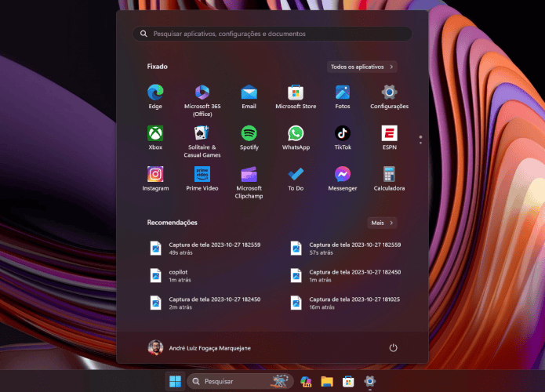Image resolution: width=545 pixels, height=392 pixels.
Task: Open the Email app
Action: coord(249,97)
